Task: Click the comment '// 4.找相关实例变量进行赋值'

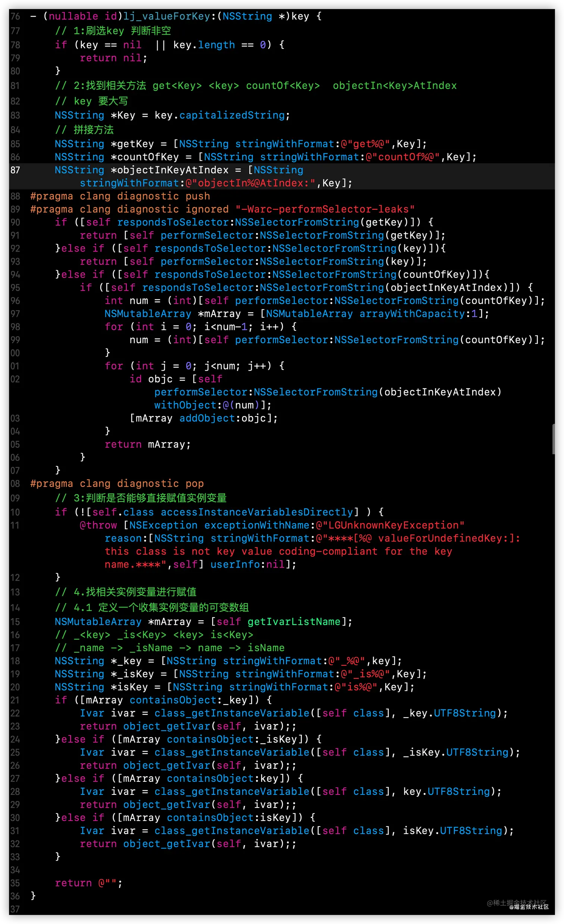Action: point(126,592)
